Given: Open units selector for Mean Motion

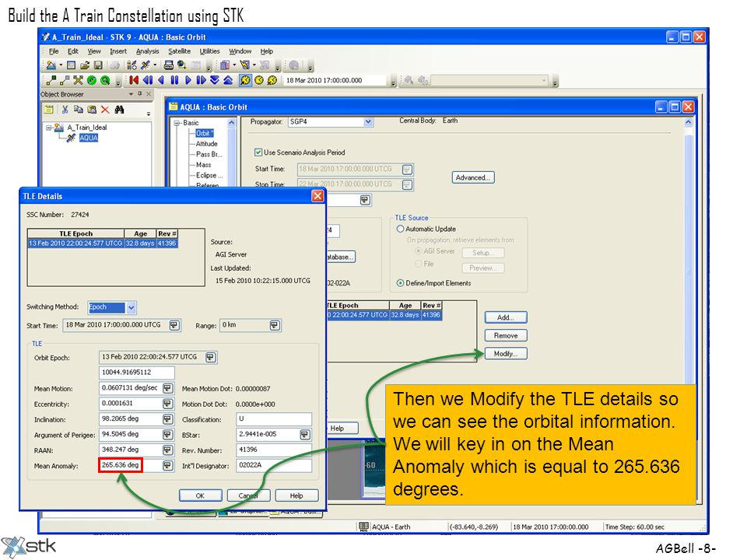Looking at the screenshot, I should pyautogui.click(x=168, y=388).
